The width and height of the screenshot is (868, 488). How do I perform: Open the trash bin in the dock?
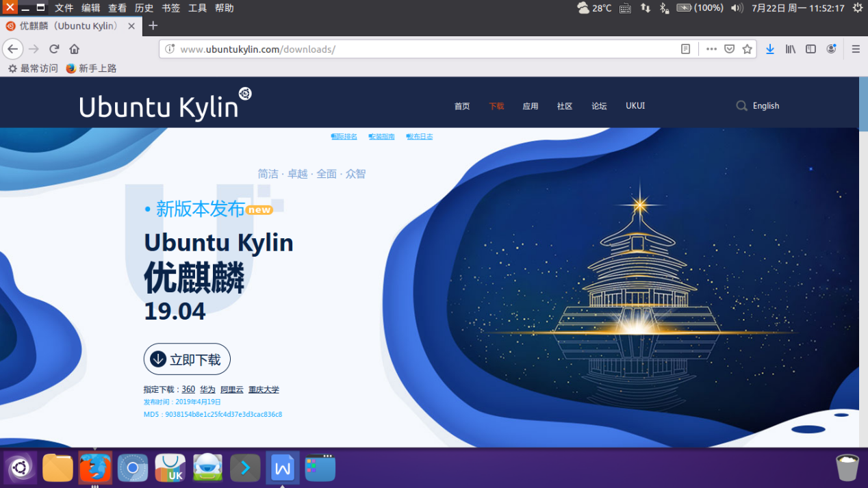tap(847, 468)
